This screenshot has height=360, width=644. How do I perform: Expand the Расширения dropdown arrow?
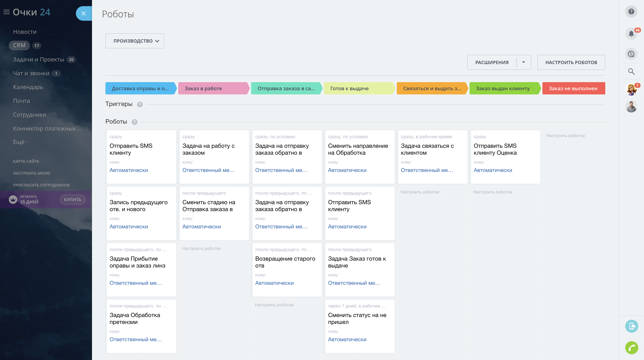(x=523, y=62)
